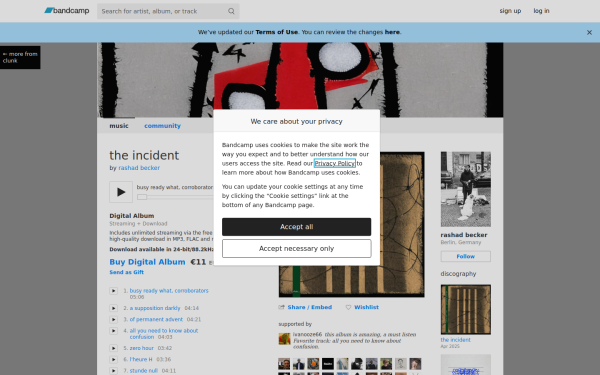
Task: Open the rashad becker artist photo
Action: (x=466, y=189)
